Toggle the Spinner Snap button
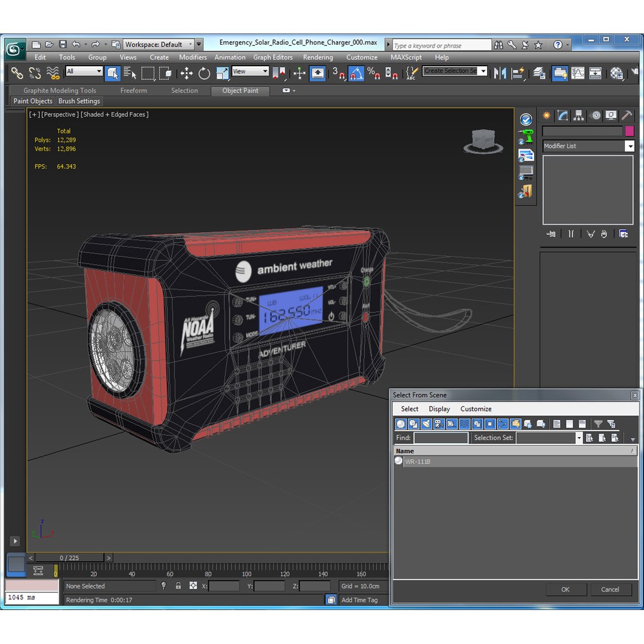The width and height of the screenshot is (644, 644). coord(391,73)
